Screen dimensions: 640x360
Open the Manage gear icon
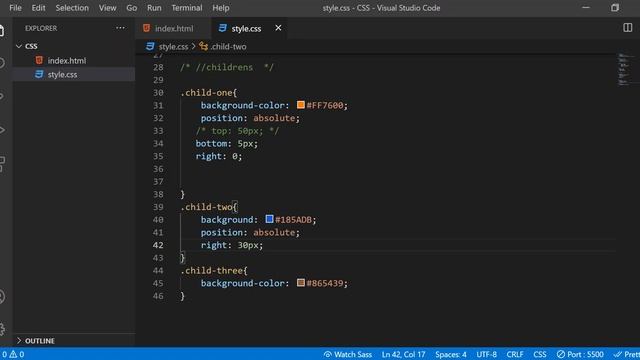[x=2, y=329]
